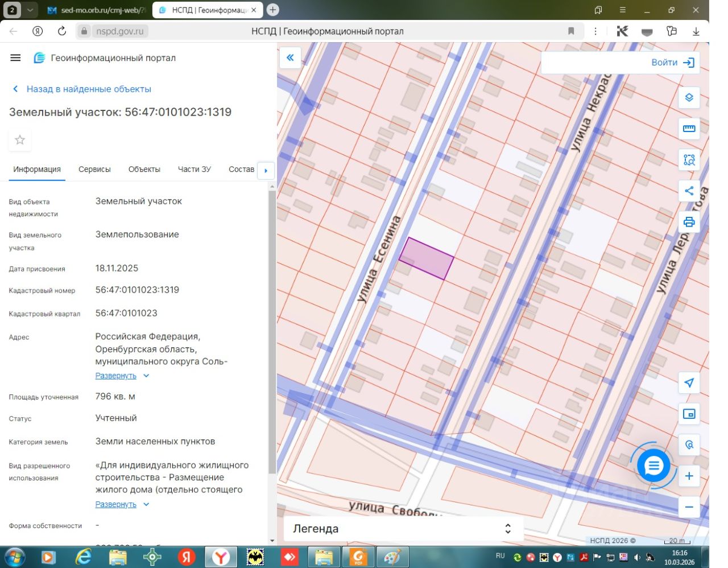The width and height of the screenshot is (728, 568).
Task: Select the Состав tab
Action: pyautogui.click(x=241, y=170)
